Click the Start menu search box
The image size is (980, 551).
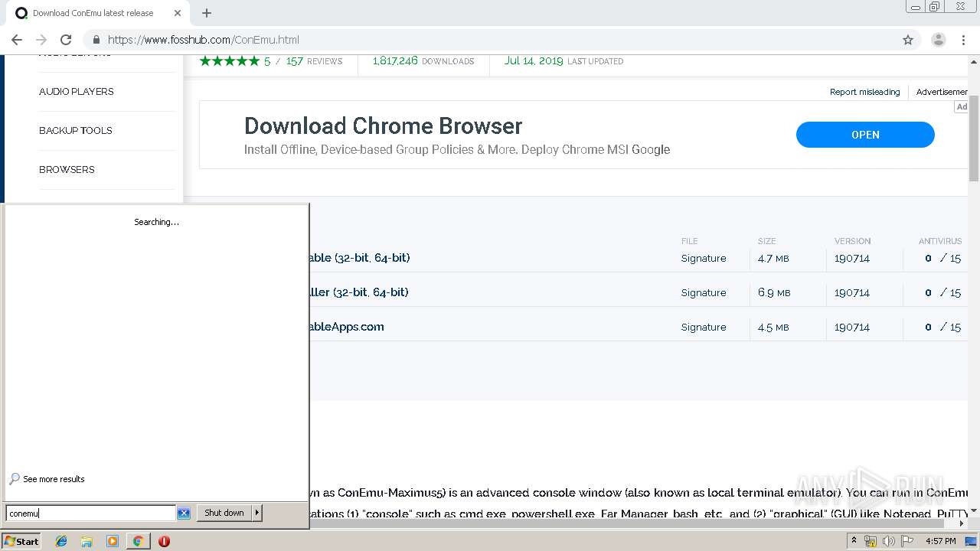90,514
